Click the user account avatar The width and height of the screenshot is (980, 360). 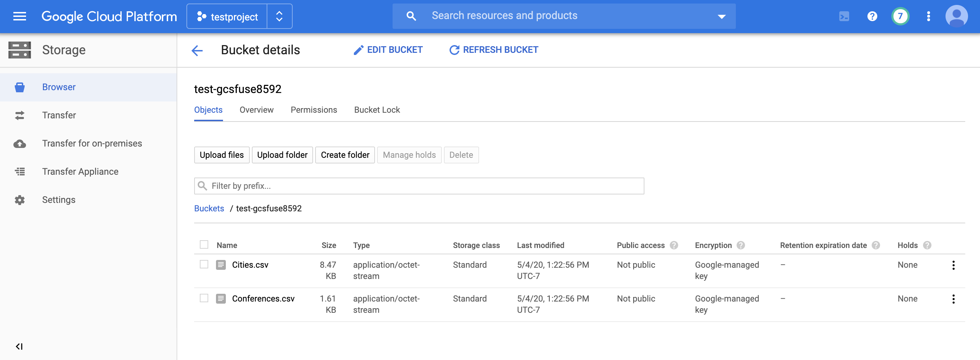coord(956,16)
